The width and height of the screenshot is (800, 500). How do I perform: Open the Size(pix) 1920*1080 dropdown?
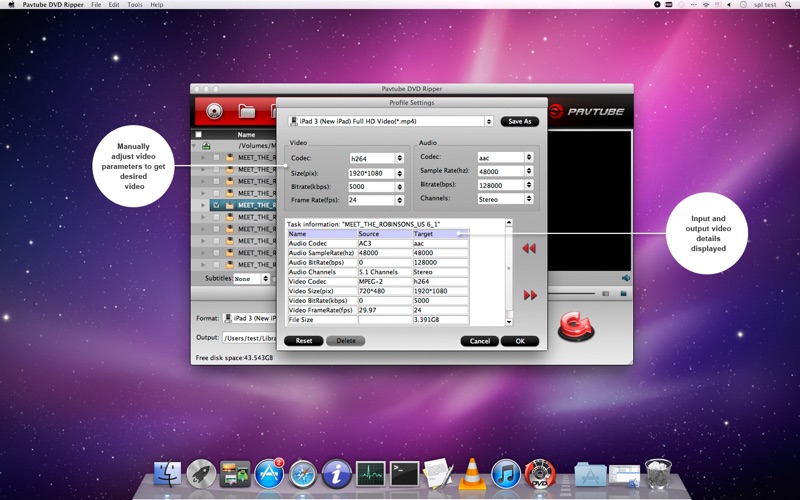tap(377, 173)
